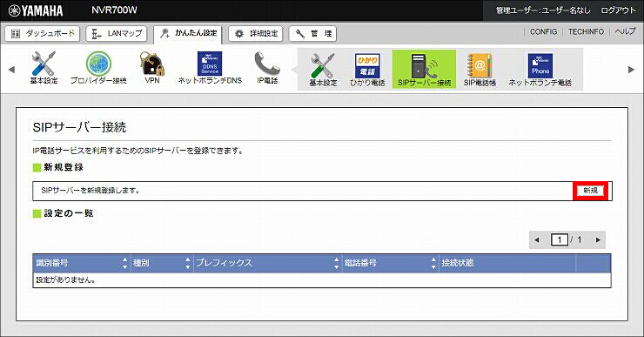This screenshot has width=644, height=337.
Task: Open the 基本設定 wrench-and-screwdriver icon at left
Action: point(44,68)
